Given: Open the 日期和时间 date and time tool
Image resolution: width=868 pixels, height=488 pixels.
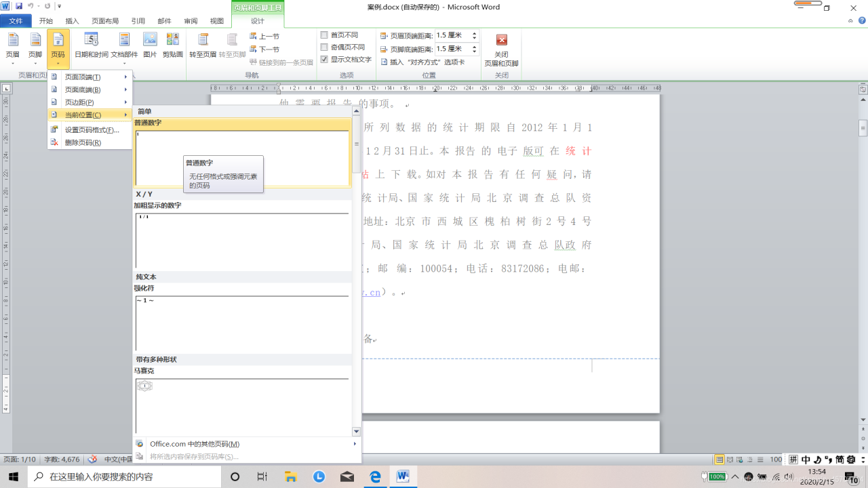Looking at the screenshot, I should pyautogui.click(x=91, y=46).
